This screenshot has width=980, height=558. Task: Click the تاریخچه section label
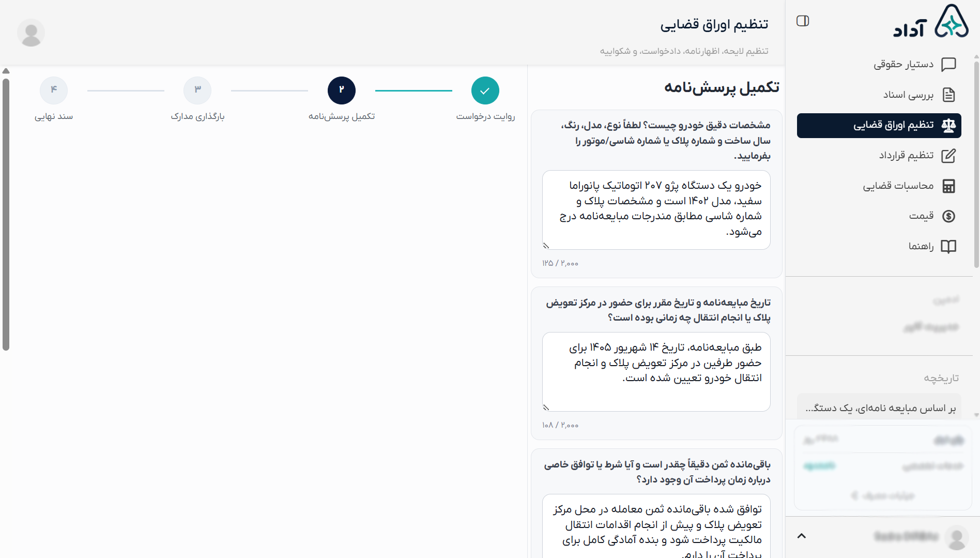(941, 379)
